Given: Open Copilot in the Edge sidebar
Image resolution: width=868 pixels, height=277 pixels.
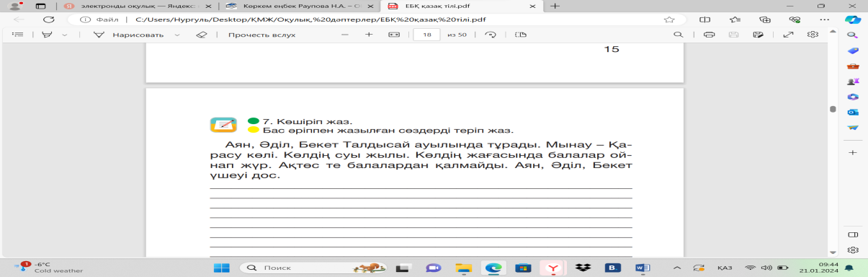Looking at the screenshot, I should pyautogui.click(x=853, y=19).
